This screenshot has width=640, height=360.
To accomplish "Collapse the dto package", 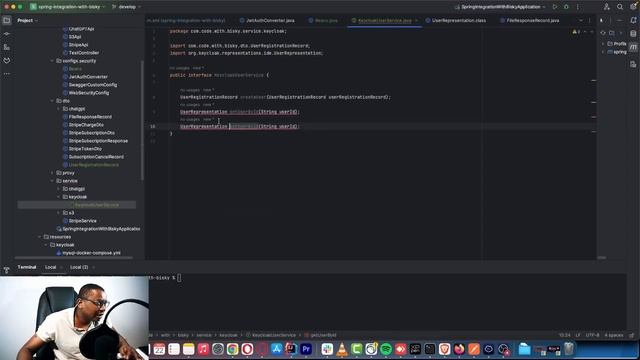I will click(52, 101).
